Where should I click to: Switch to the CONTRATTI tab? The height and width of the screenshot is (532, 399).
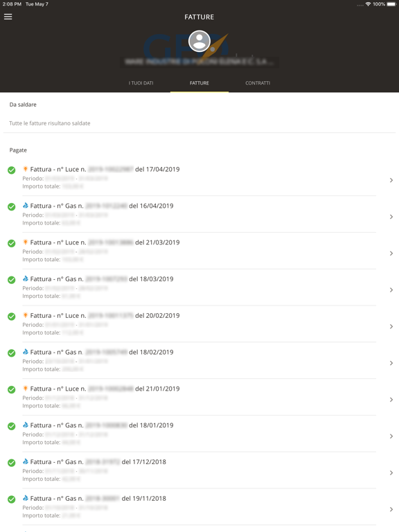click(258, 83)
